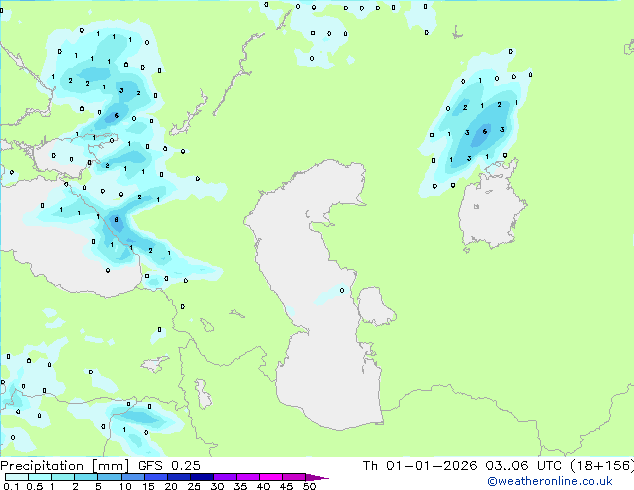Click the Aral Sea on the map
The image size is (634, 490).
pos(491,210)
